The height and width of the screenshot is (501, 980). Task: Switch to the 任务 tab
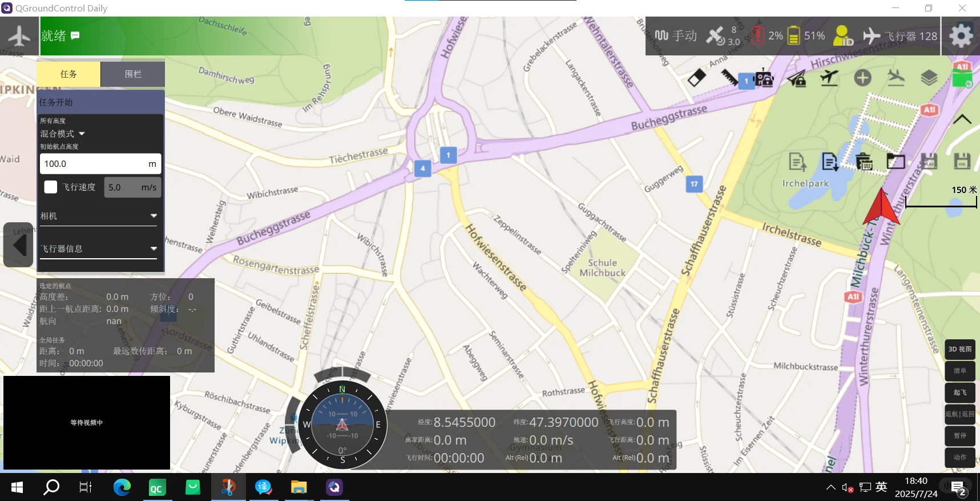click(68, 74)
